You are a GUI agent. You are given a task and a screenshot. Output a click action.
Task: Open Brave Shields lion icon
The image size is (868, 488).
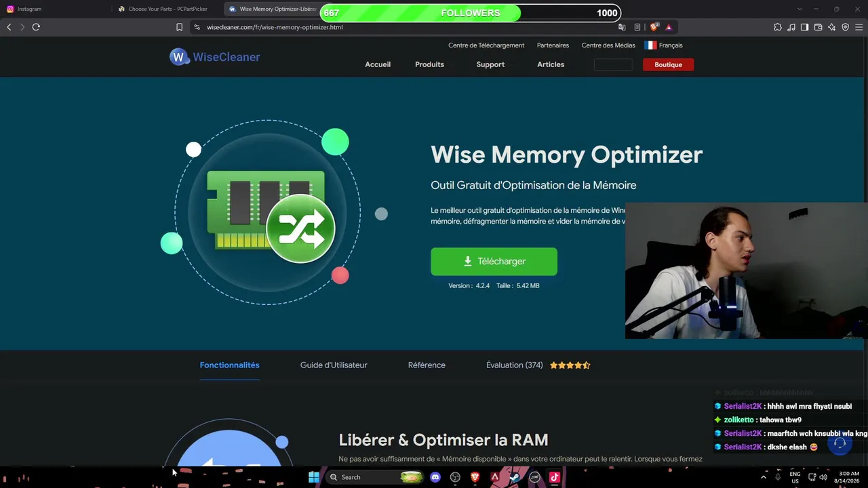[654, 27]
